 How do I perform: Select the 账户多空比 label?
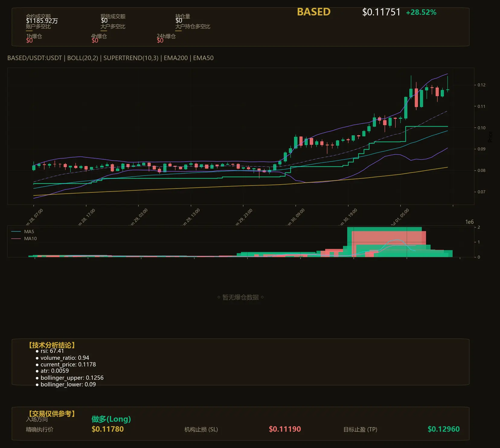(38, 26)
